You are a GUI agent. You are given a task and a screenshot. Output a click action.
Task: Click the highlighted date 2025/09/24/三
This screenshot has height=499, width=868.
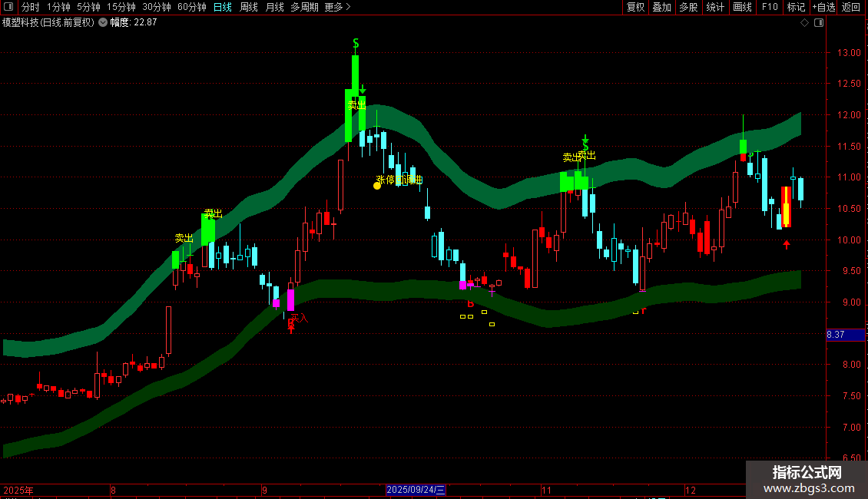click(x=416, y=490)
